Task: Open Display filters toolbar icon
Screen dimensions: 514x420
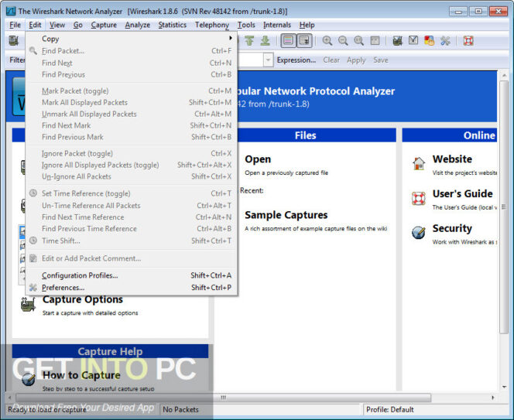Action: tap(413, 41)
